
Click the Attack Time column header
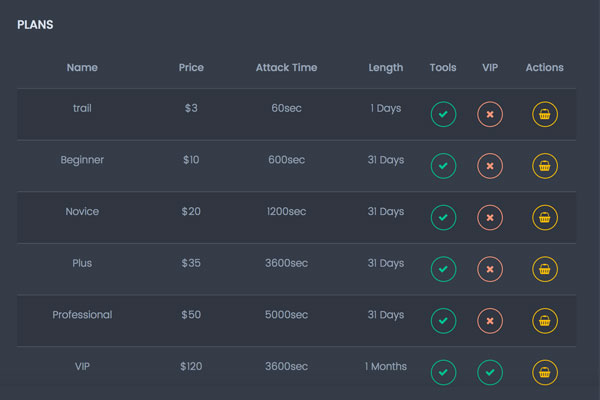[286, 67]
